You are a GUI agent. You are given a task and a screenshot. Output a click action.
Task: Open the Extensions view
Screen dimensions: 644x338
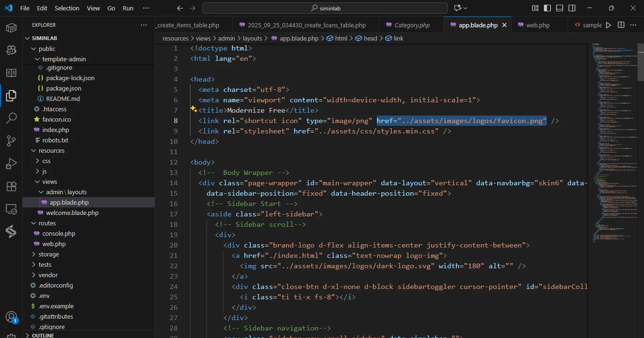click(11, 186)
